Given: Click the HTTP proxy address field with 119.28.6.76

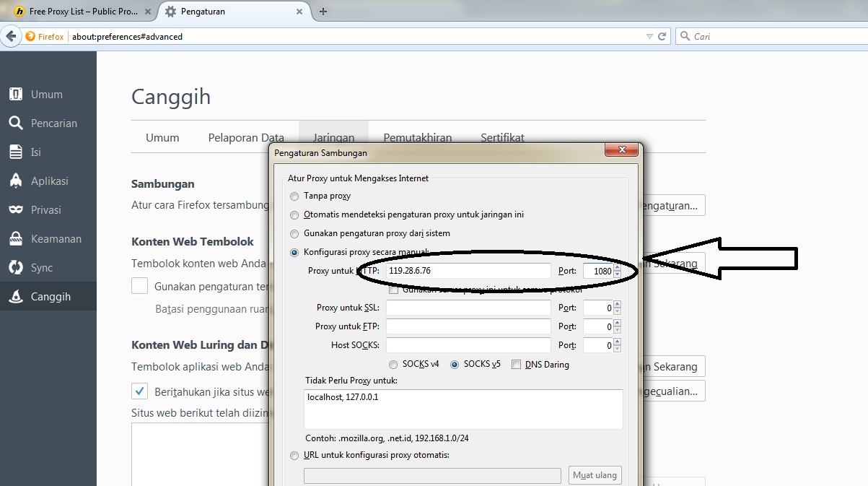Looking at the screenshot, I should click(468, 271).
